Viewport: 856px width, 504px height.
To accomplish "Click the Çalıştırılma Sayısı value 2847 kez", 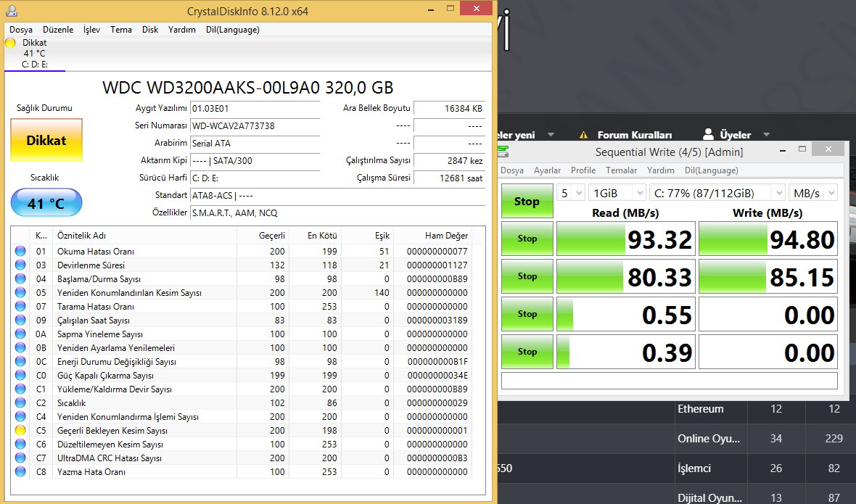I will click(450, 160).
